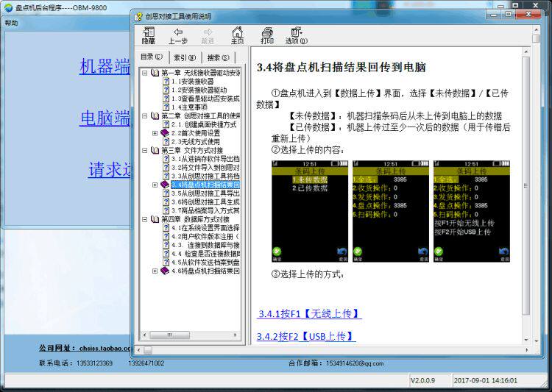Click the heading 3.4将盘点机扫描结果回传到电脑
This screenshot has height=392, width=552.
click(342, 67)
